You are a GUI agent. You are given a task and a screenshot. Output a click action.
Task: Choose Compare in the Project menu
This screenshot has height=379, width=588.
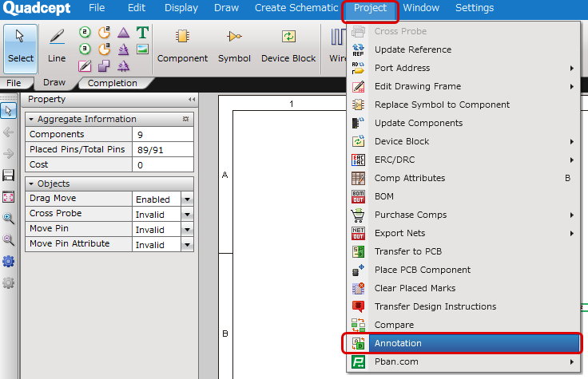463,325
